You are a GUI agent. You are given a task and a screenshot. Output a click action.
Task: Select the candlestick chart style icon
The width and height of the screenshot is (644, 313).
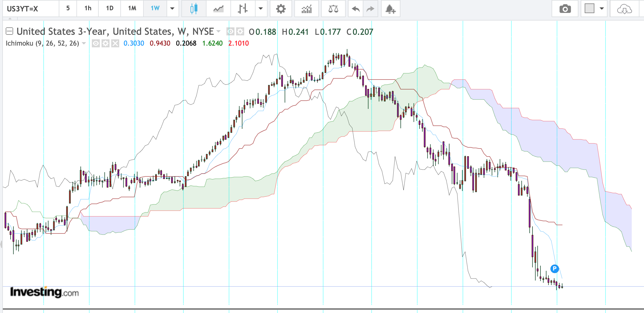194,9
